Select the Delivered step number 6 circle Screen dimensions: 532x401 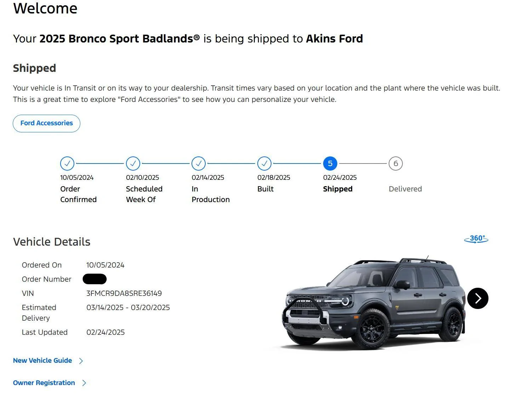pos(396,164)
